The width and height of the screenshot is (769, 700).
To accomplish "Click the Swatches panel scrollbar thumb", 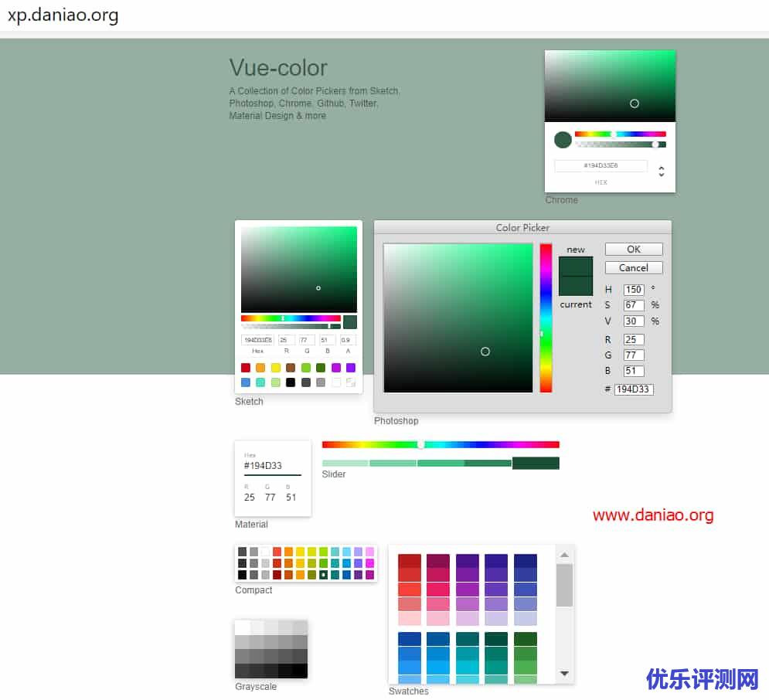I will click(x=564, y=586).
